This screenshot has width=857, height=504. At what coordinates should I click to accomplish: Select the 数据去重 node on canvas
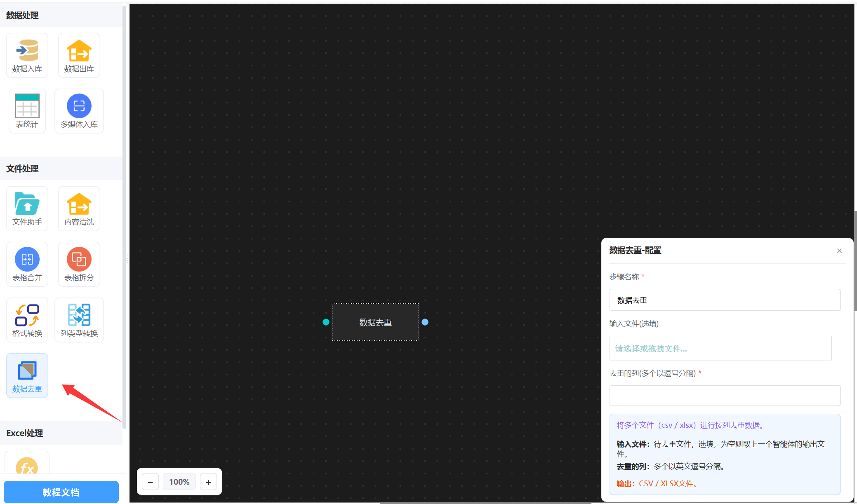point(375,322)
